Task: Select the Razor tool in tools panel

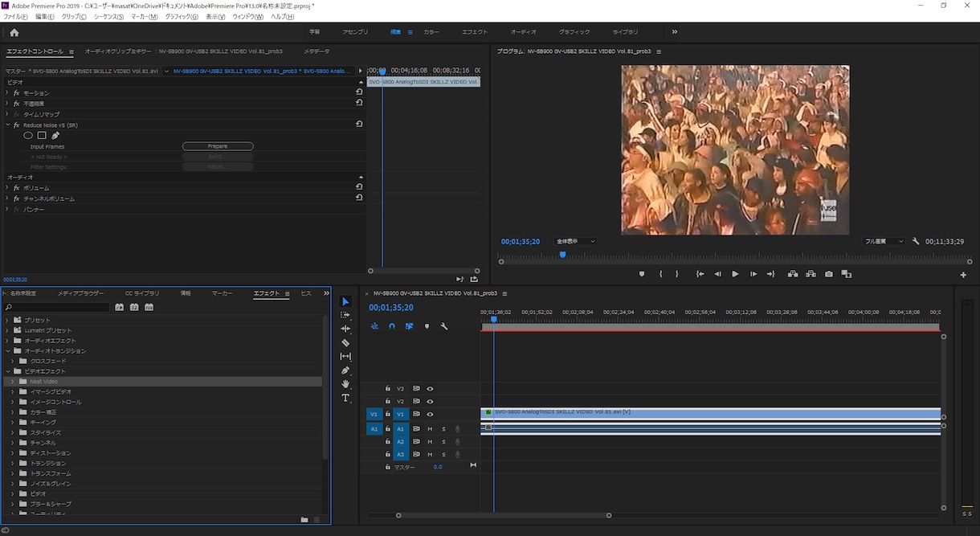Action: (x=345, y=342)
